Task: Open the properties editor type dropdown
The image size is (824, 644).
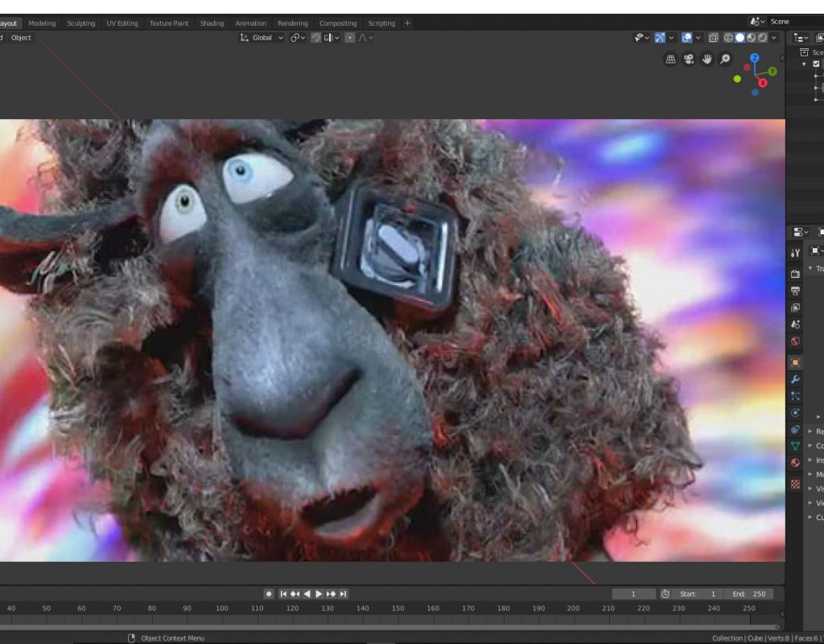Action: (x=801, y=233)
